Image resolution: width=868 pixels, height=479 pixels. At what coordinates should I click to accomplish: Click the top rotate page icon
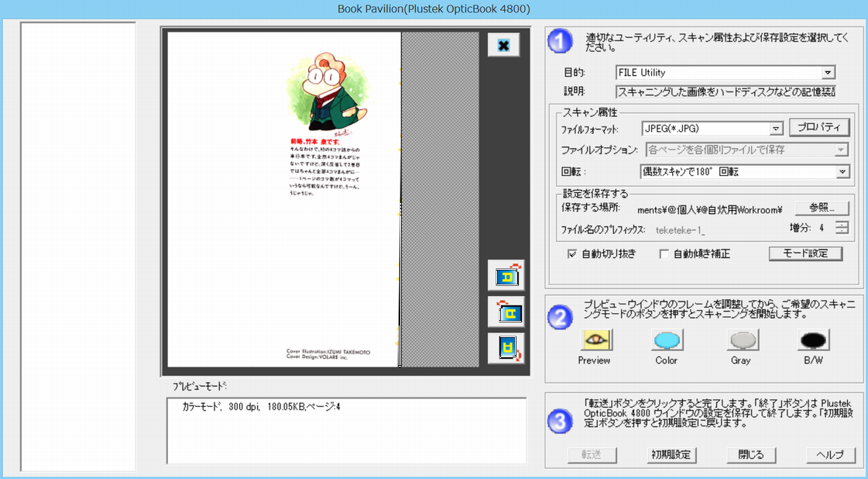506,275
